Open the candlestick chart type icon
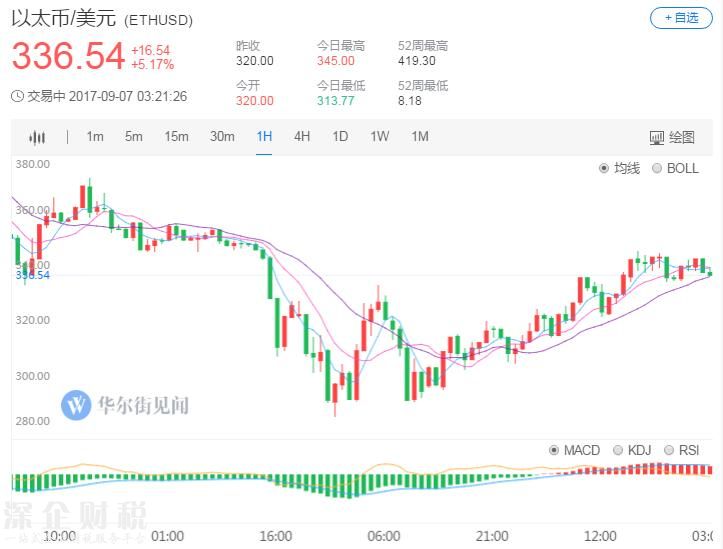This screenshot has height=549, width=723. click(x=37, y=137)
